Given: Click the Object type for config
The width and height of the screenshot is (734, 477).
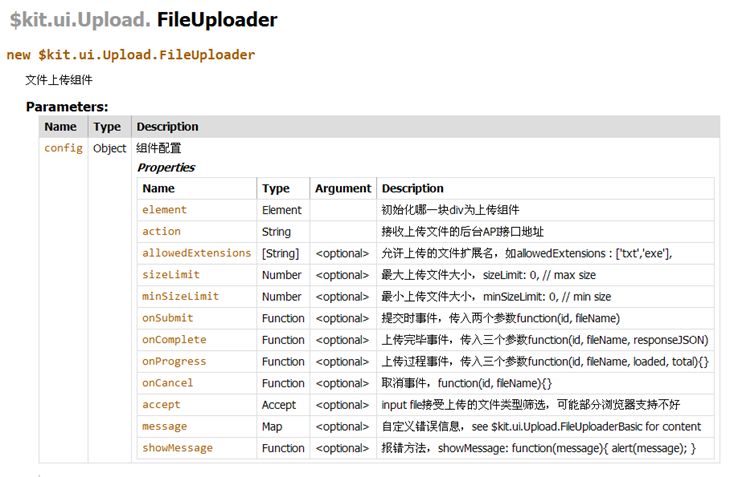Looking at the screenshot, I should 110,148.
